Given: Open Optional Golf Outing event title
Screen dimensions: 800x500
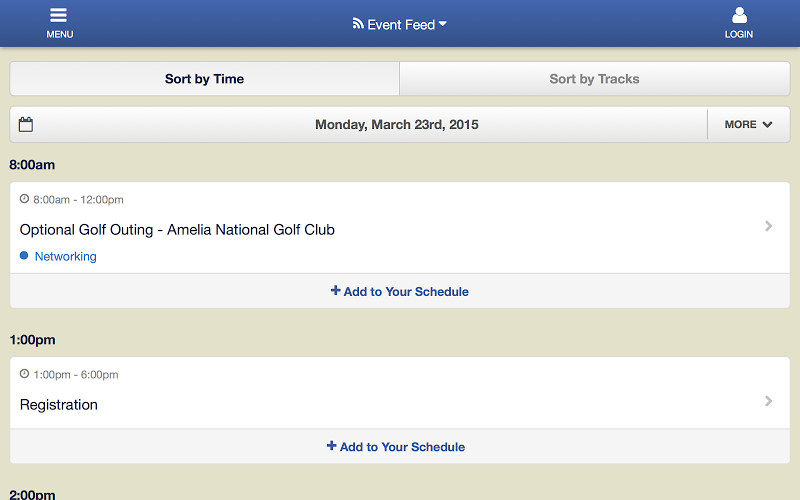Looking at the screenshot, I should tap(177, 230).
